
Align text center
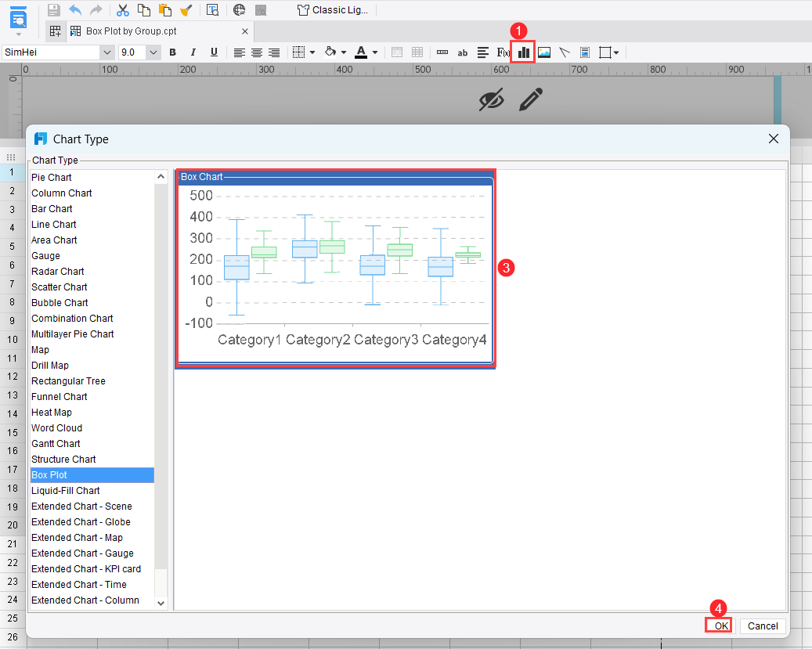[257, 52]
